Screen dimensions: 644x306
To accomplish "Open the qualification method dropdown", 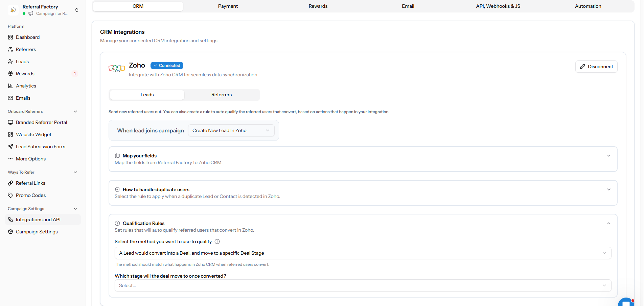I will click(363, 253).
